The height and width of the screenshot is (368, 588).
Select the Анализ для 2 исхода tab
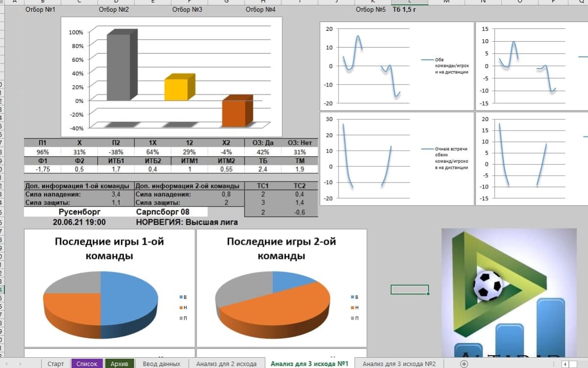[x=226, y=364]
